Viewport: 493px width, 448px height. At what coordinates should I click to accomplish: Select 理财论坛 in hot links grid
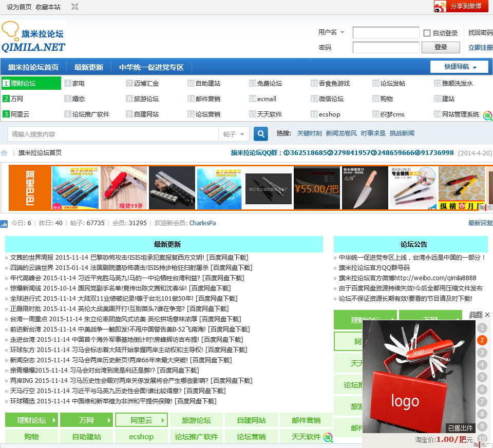[31, 83]
